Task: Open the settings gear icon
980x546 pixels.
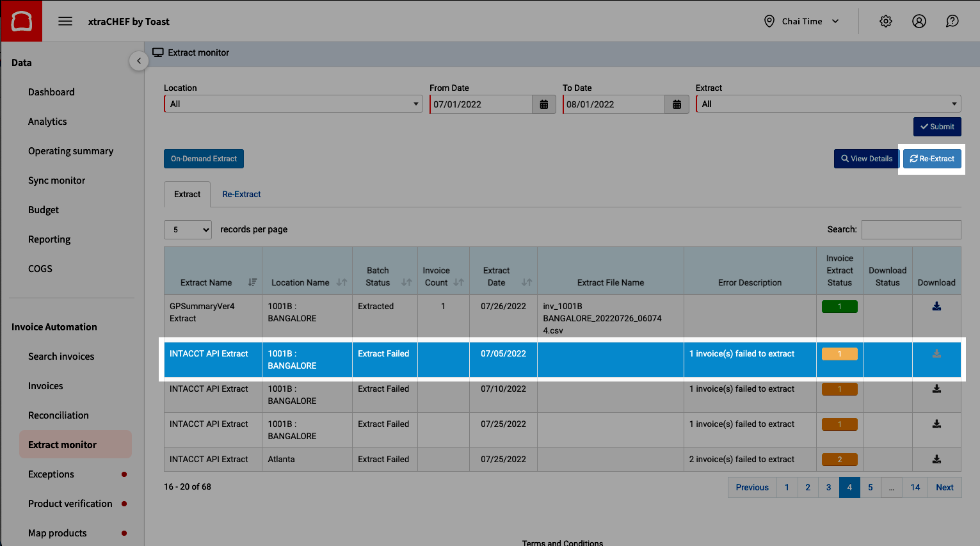Action: [885, 21]
